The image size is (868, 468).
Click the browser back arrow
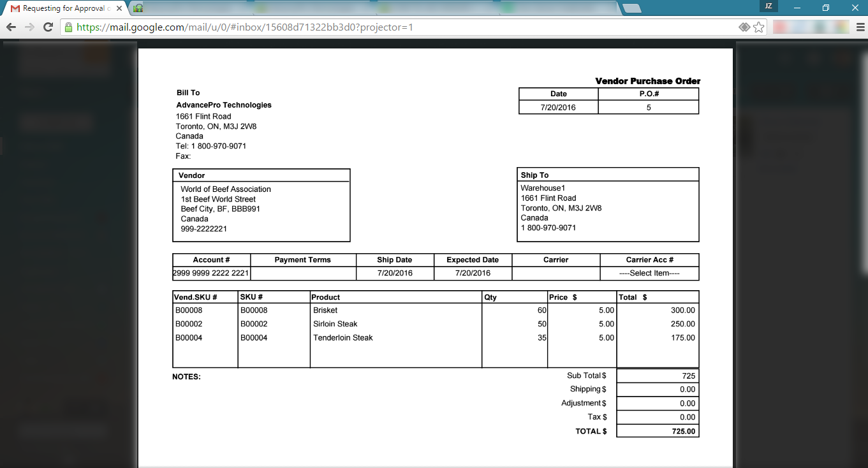click(x=11, y=27)
